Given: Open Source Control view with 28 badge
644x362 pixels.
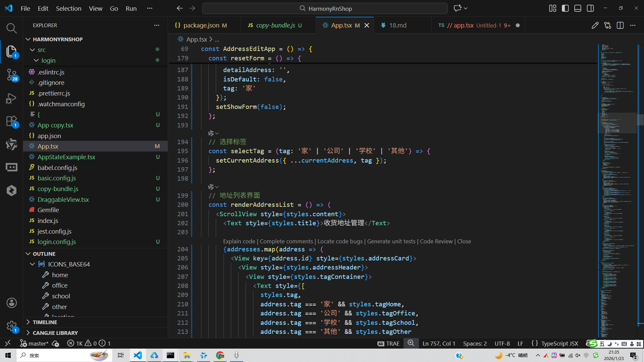Looking at the screenshot, I should 11,74.
